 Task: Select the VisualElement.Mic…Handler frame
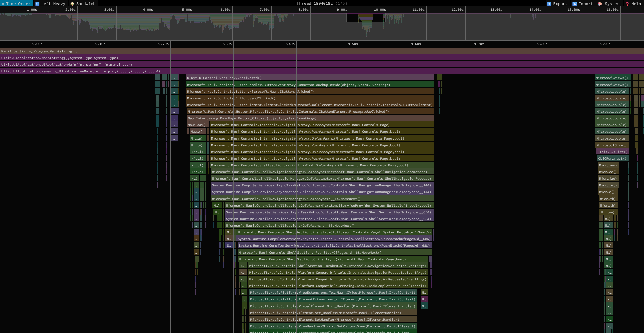[333, 306]
